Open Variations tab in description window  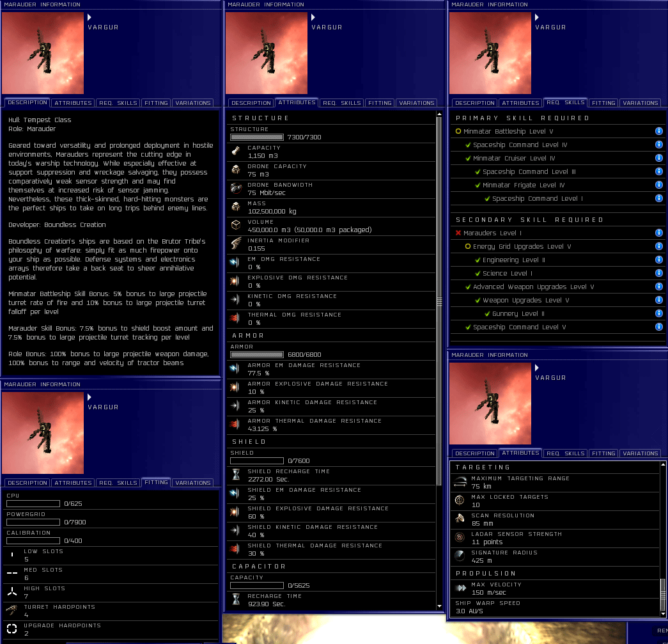(x=193, y=103)
